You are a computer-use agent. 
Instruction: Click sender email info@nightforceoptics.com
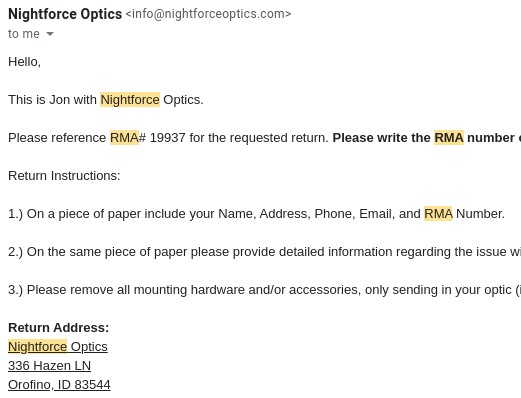click(x=208, y=14)
